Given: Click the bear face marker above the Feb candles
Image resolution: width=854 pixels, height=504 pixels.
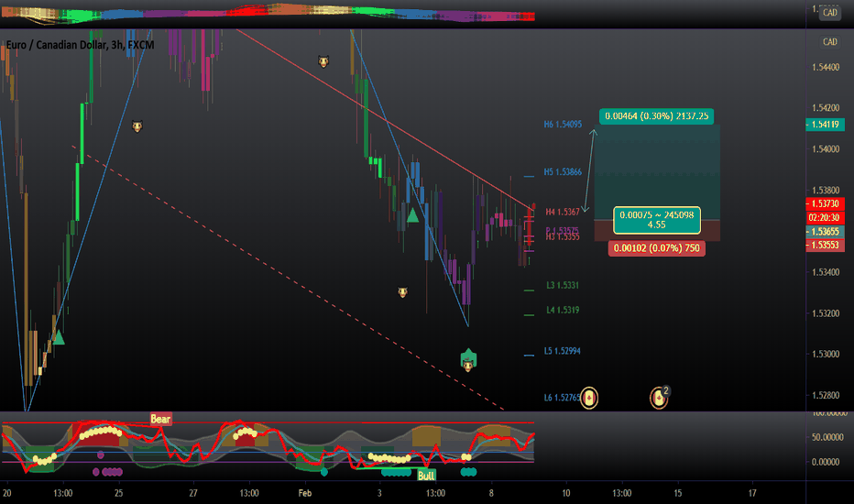Looking at the screenshot, I should [323, 61].
